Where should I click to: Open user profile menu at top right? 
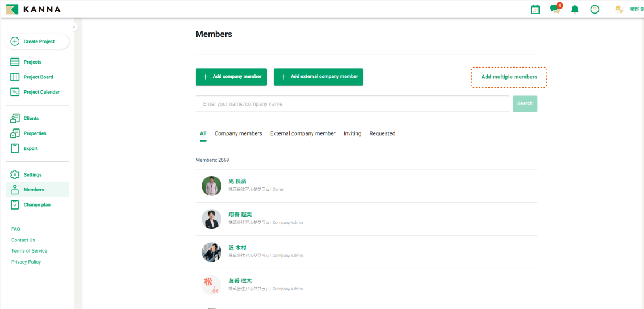pos(628,9)
